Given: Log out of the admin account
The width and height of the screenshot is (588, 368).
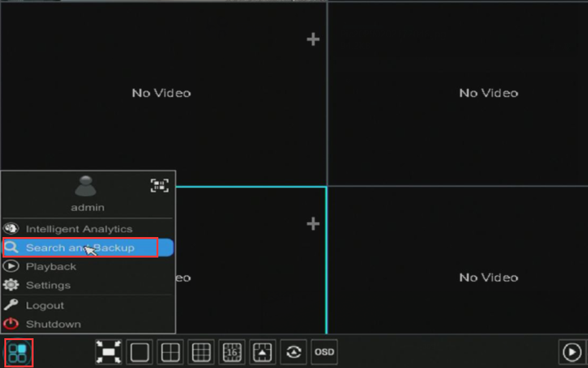Looking at the screenshot, I should pyautogui.click(x=45, y=305).
